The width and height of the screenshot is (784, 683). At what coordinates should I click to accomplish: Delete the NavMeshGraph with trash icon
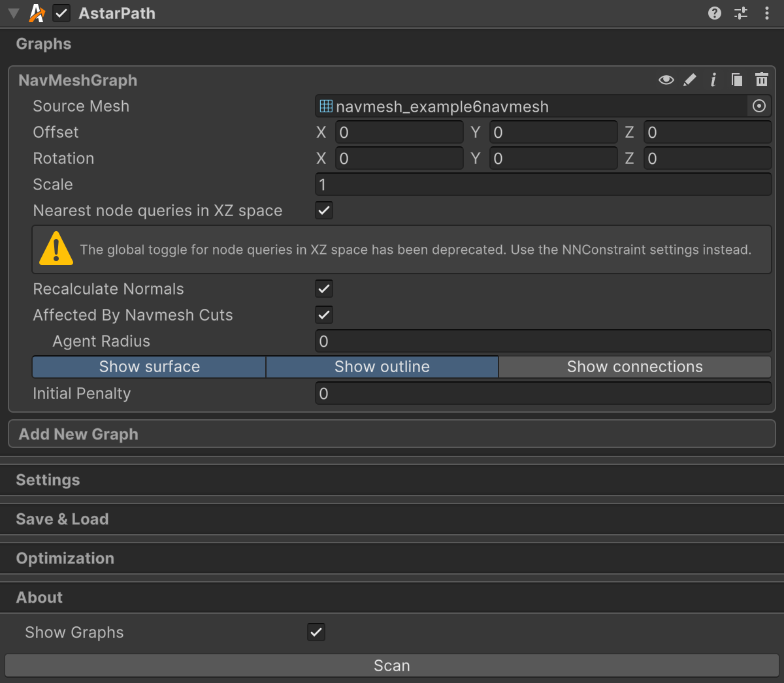761,80
